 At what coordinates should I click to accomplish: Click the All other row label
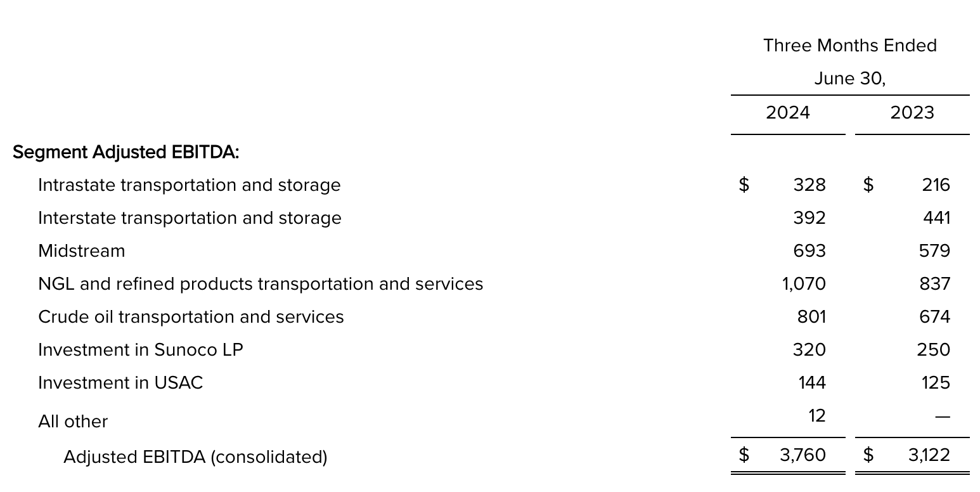tap(73, 422)
